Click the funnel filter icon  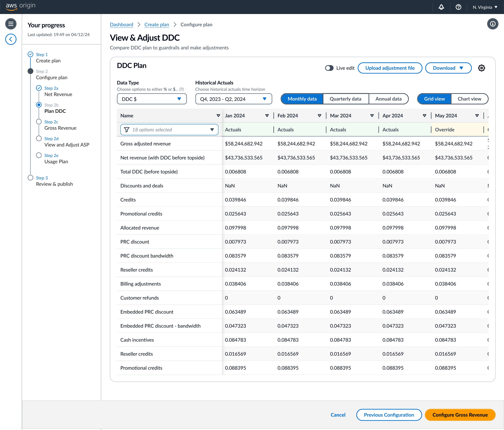coord(127,130)
